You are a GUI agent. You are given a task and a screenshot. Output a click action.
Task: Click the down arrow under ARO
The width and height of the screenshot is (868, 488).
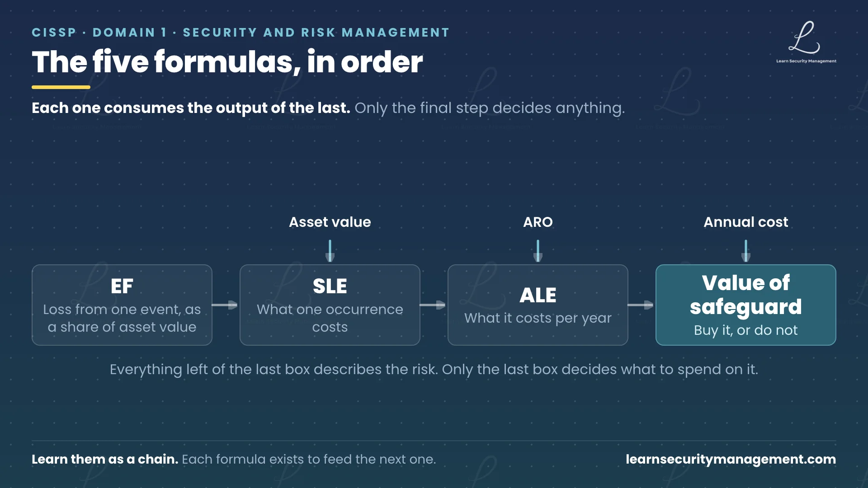click(x=538, y=251)
